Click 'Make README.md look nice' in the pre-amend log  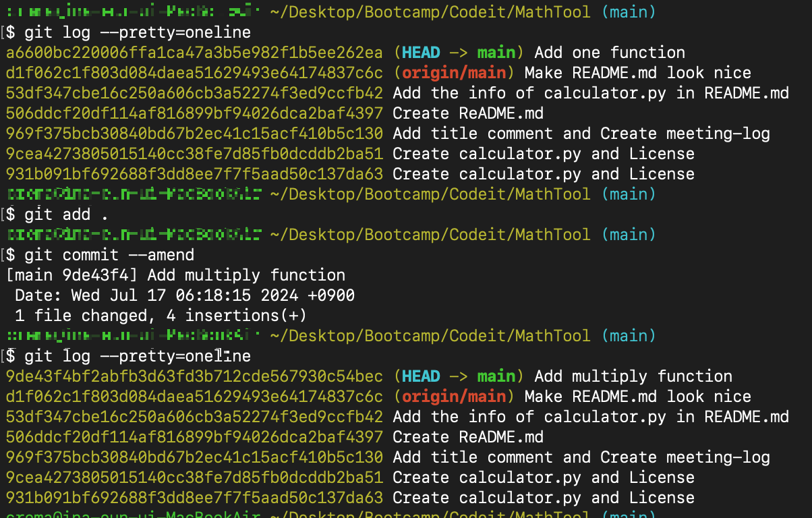(x=638, y=73)
